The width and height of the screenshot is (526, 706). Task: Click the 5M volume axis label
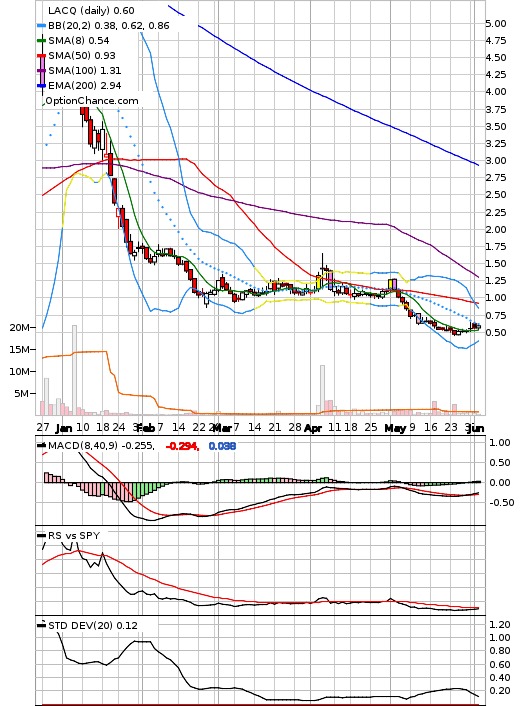tap(22, 394)
